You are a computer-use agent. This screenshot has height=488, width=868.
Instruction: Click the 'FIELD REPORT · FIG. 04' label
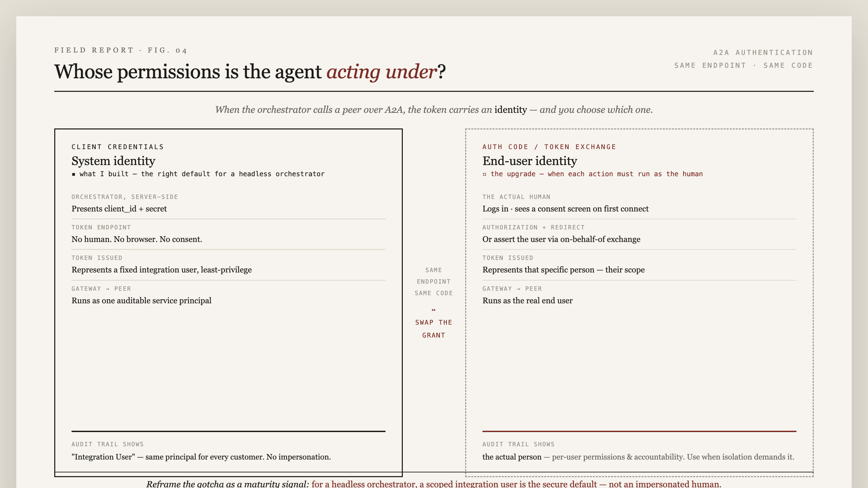tap(120, 50)
